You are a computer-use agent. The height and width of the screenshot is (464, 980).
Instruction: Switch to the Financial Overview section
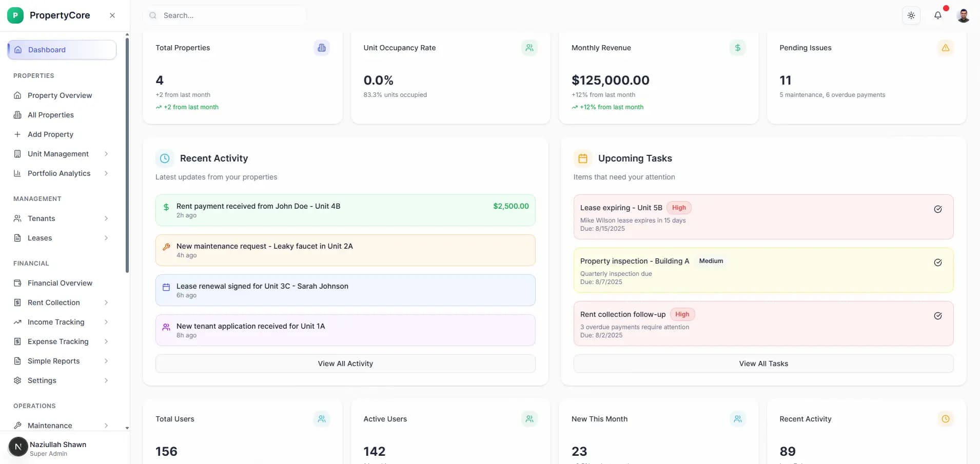click(60, 283)
